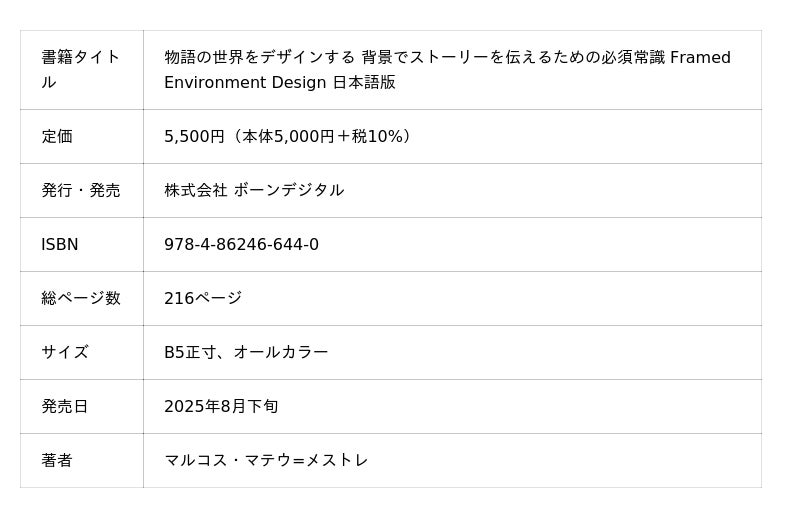
Task: Select the price 5,500円 text
Action: tap(194, 136)
